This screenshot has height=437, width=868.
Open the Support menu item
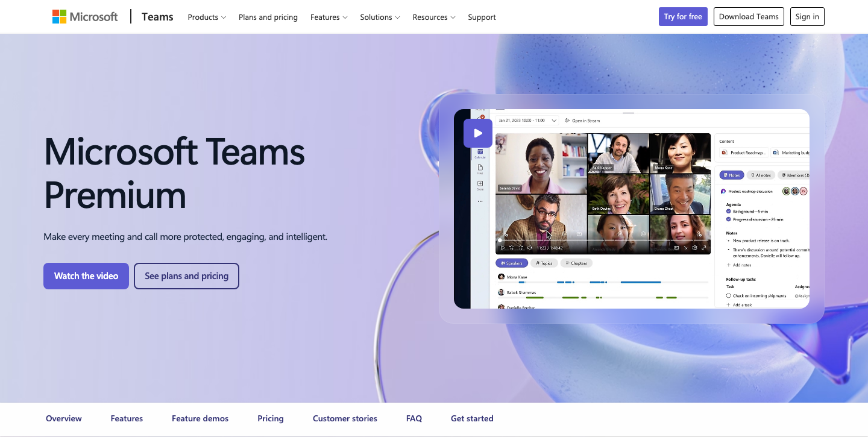coord(482,17)
